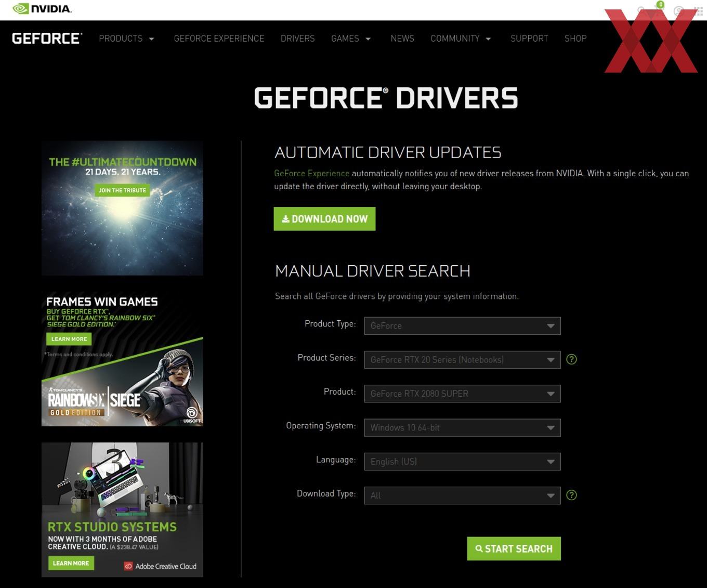Viewport: 707px width, 588px height.
Task: Follow the GeForce Experience link
Action: [312, 173]
